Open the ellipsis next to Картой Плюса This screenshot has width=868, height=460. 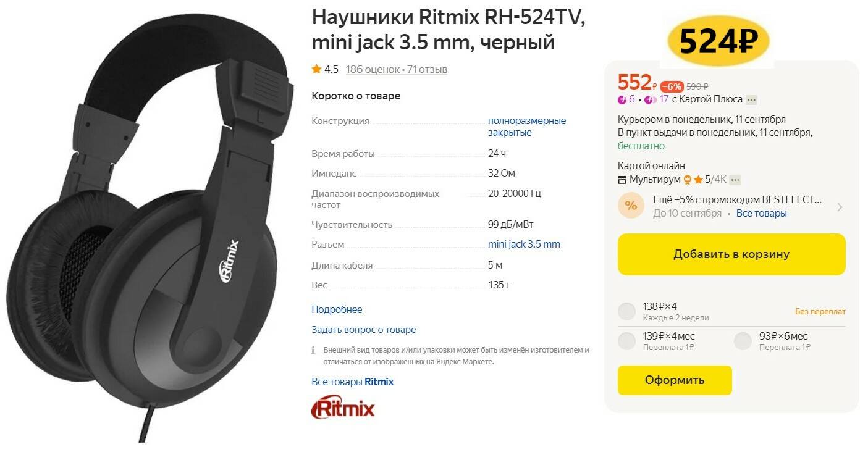pos(751,100)
